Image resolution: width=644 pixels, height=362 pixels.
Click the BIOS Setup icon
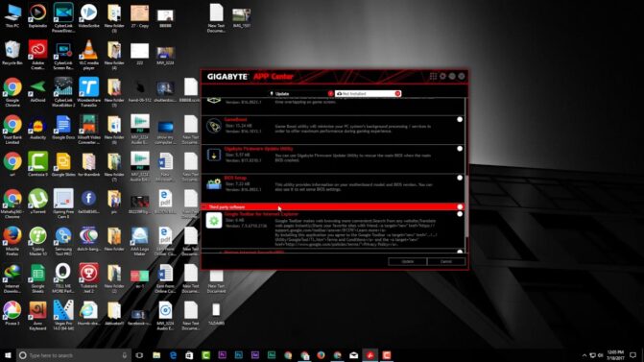click(214, 184)
